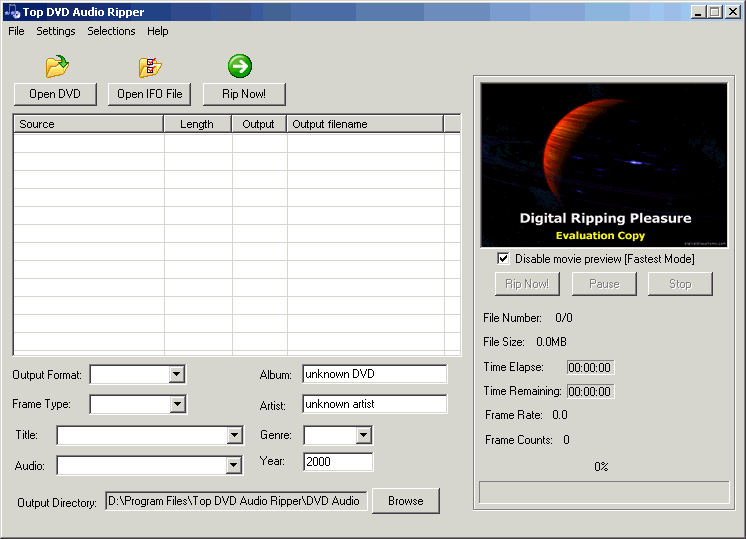This screenshot has height=539, width=746.
Task: Click the Length column header
Action: [197, 124]
